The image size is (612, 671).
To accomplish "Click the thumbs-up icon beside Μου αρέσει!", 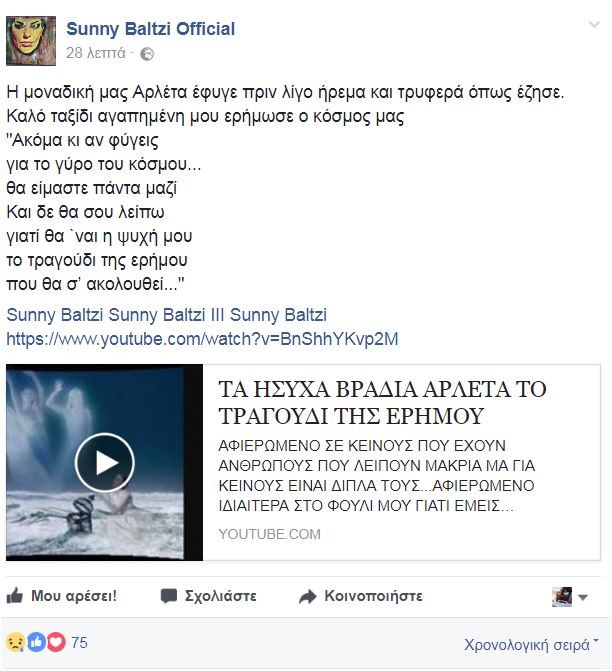I will pyautogui.click(x=15, y=595).
